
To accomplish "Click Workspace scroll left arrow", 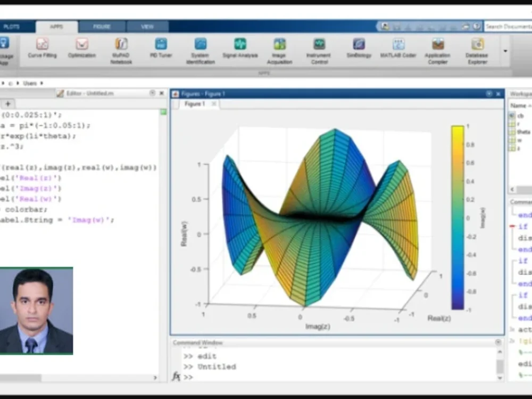I will (x=512, y=190).
